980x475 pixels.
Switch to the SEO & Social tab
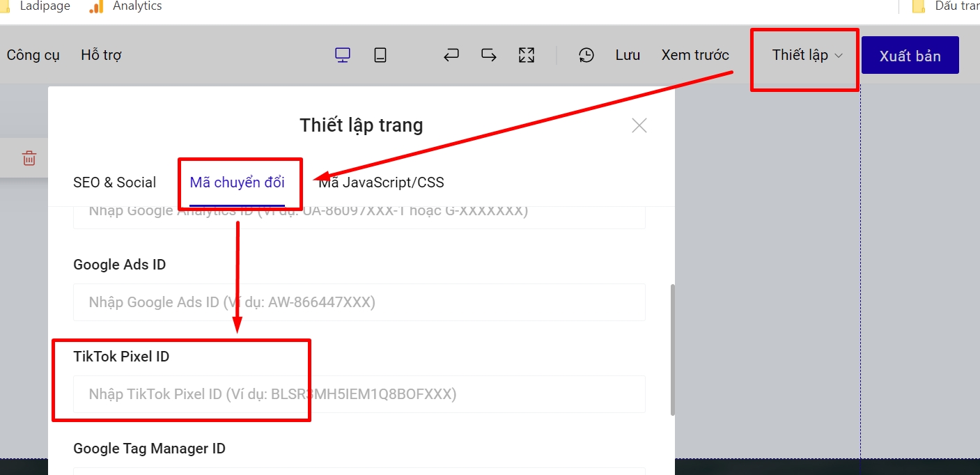click(114, 182)
